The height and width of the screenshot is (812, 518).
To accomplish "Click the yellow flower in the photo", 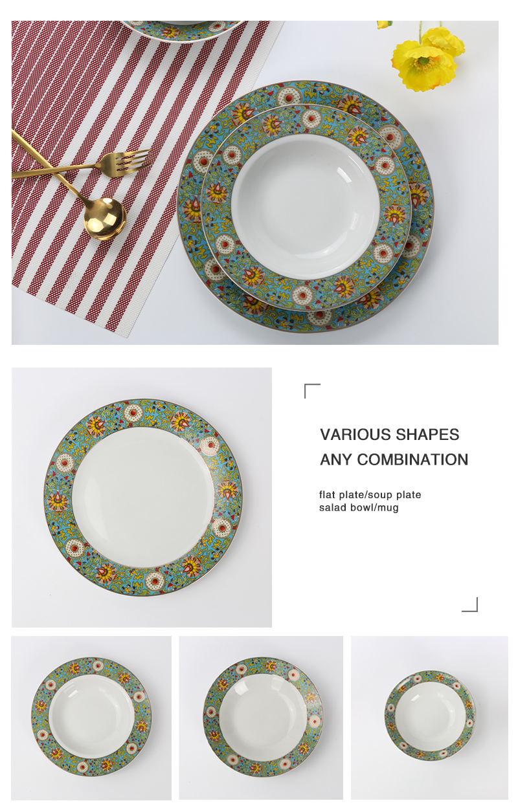I will click(426, 60).
